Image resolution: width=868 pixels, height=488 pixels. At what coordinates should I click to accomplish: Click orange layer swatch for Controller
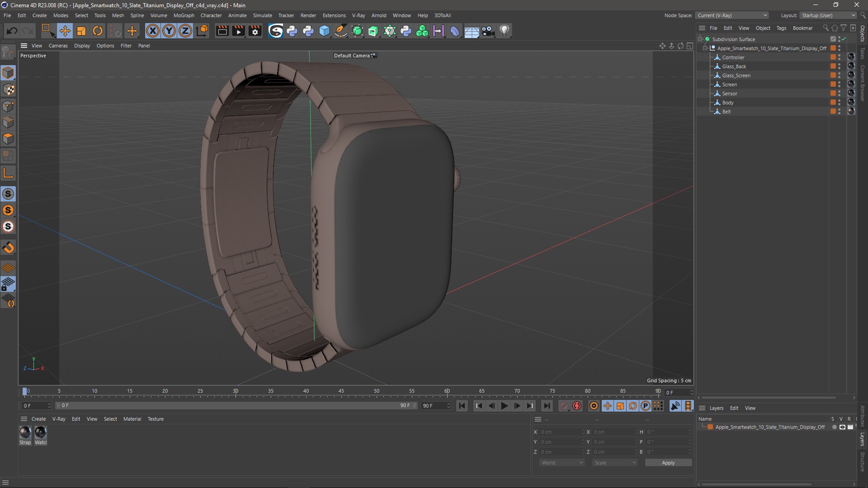click(x=833, y=57)
